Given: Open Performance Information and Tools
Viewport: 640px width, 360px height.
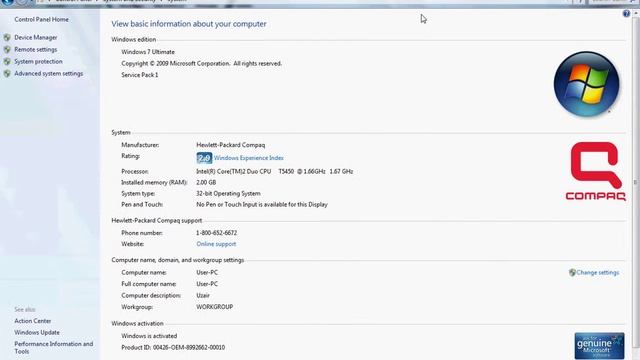Looking at the screenshot, I should click(x=53, y=347).
